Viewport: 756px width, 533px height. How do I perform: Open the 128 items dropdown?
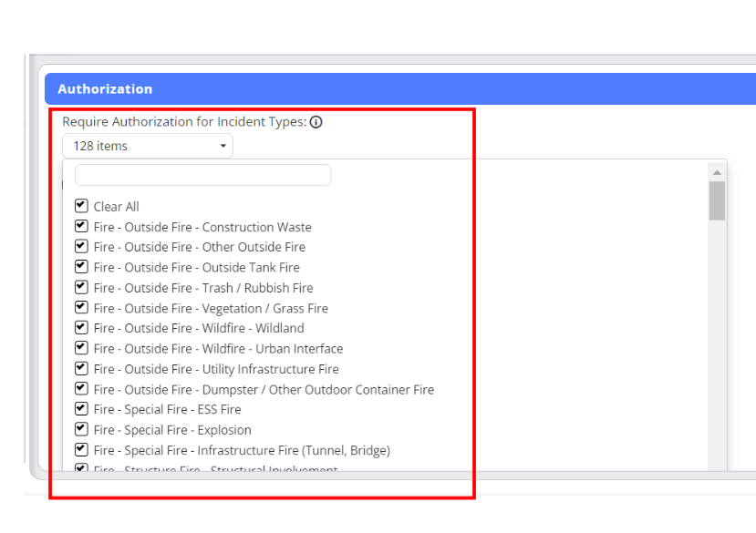point(148,146)
